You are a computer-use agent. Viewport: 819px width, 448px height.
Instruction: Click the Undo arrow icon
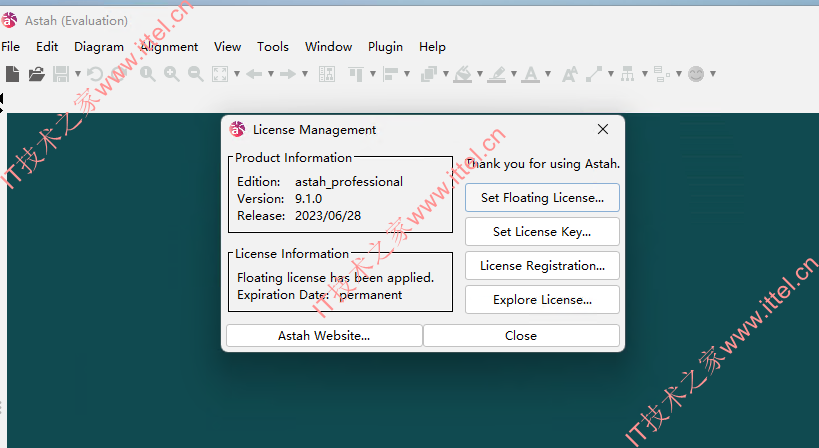[95, 74]
